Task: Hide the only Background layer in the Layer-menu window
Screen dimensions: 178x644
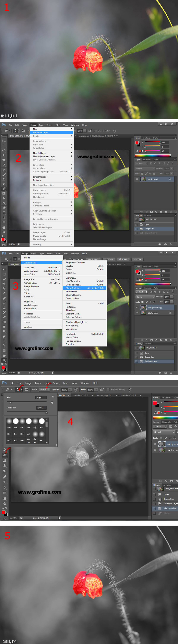Action: pos(137,179)
